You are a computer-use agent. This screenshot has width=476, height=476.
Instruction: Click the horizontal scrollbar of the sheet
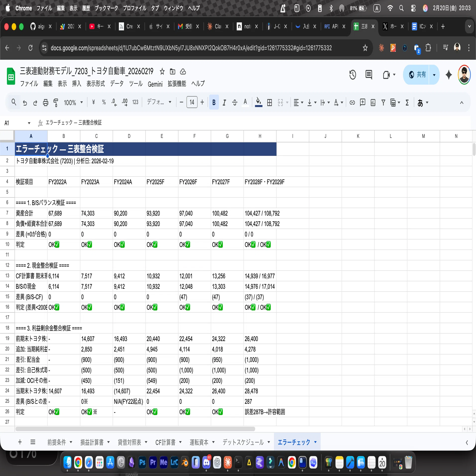coord(135,429)
